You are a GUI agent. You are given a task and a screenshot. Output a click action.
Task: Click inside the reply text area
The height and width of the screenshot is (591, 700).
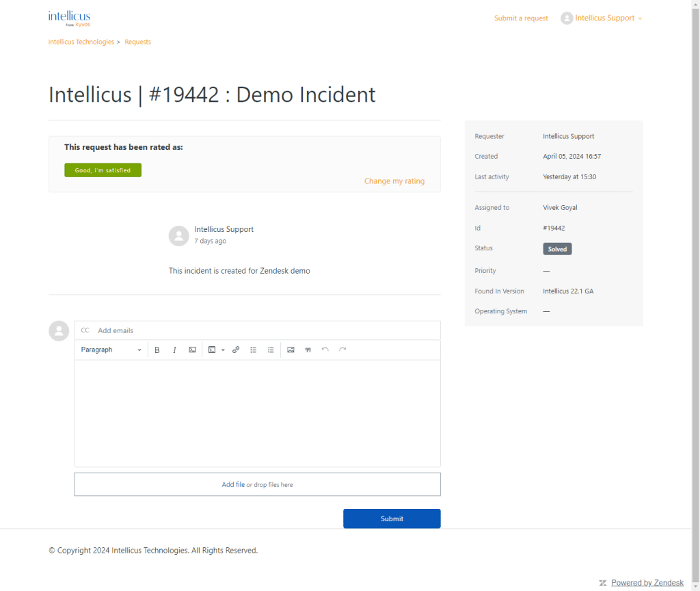(258, 413)
